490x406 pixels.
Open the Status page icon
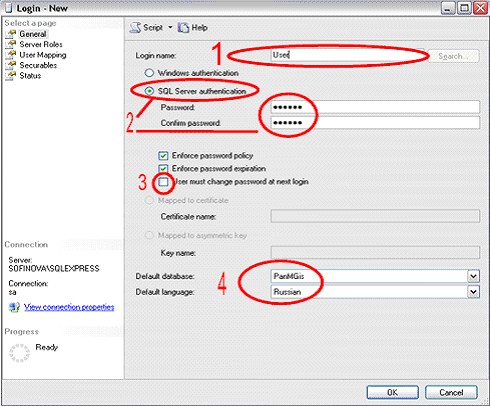(x=11, y=75)
